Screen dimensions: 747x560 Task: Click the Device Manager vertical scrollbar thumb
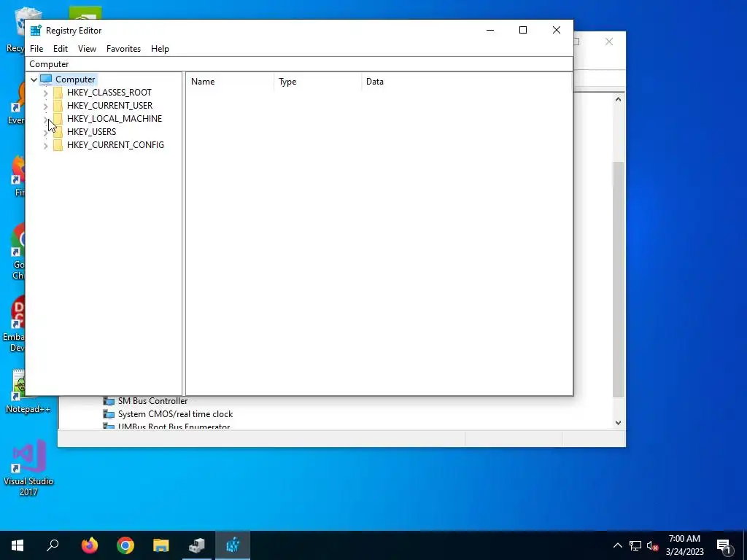click(618, 279)
